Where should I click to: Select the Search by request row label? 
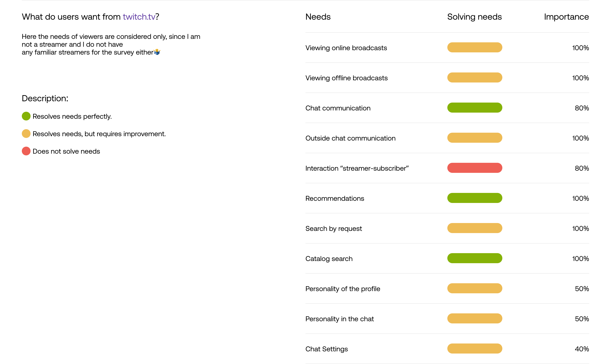[x=333, y=228]
